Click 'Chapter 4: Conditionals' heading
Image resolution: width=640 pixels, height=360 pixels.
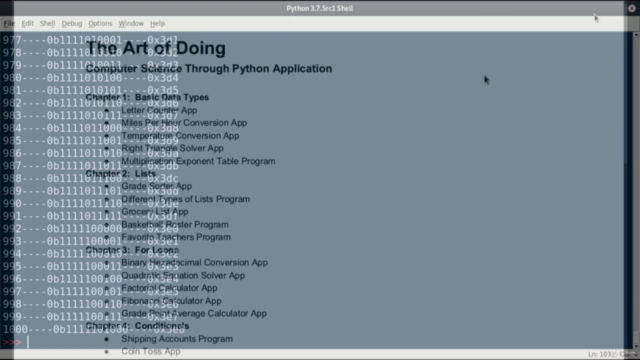point(138,326)
